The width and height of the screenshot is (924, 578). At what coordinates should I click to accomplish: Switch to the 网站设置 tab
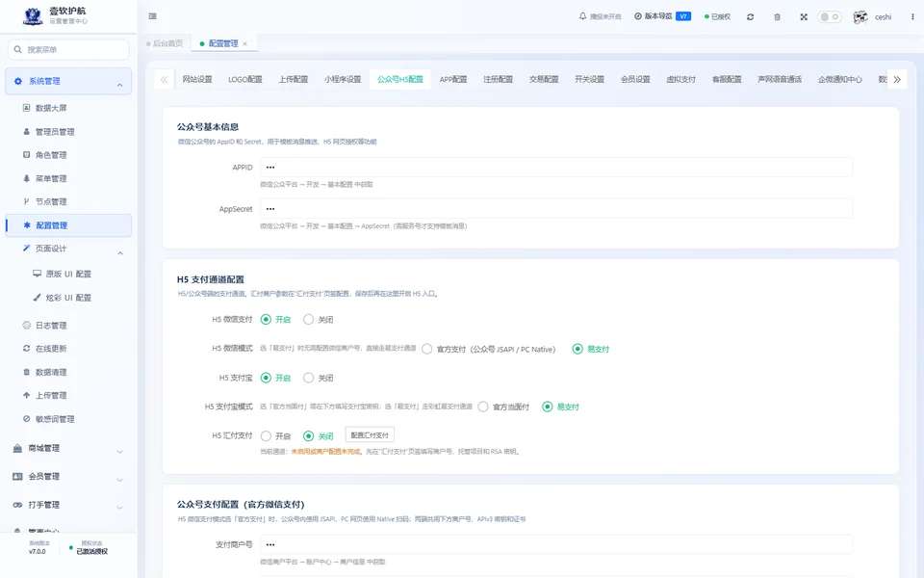click(x=196, y=79)
